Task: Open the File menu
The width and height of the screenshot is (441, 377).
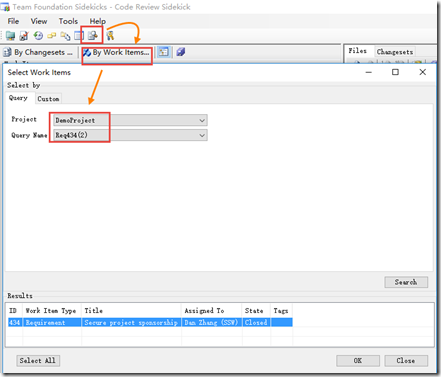Action: pos(13,21)
